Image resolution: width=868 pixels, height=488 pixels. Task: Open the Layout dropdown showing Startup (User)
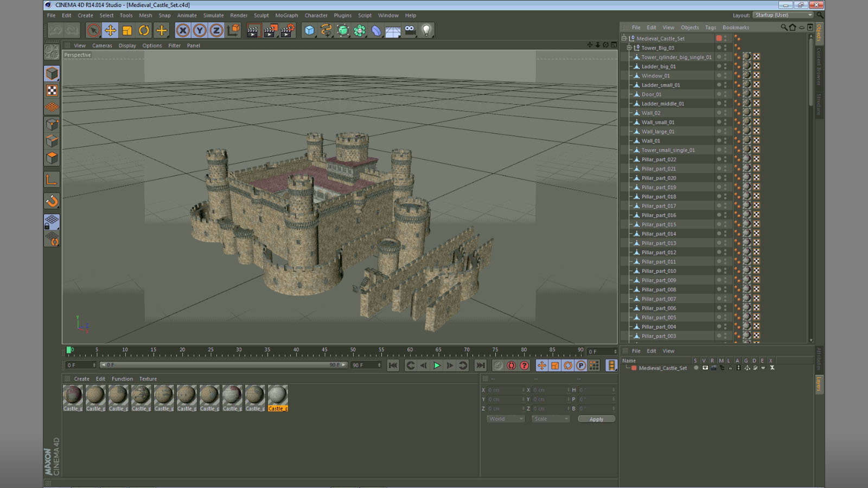coord(783,15)
